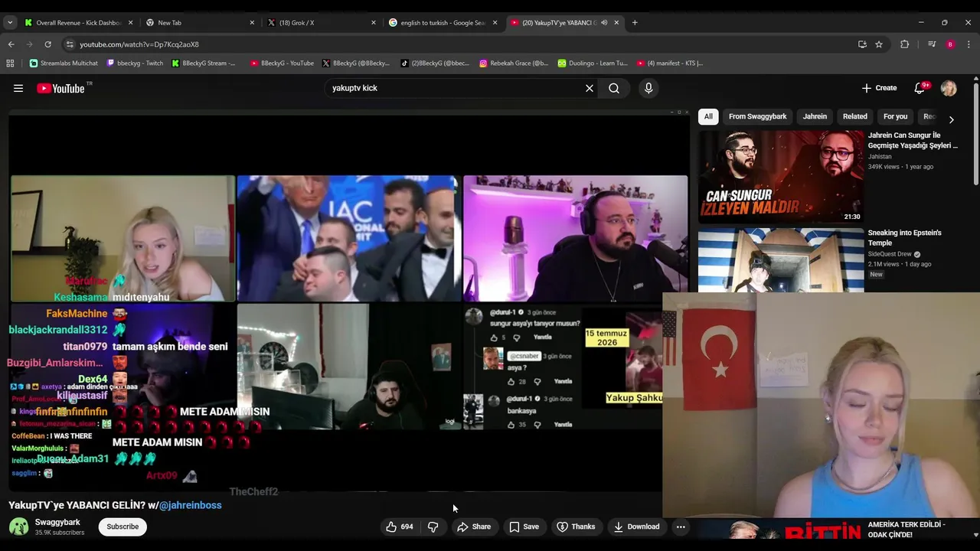Open Swaggybark channel name link
This screenshot has height=551, width=980.
coord(57,522)
